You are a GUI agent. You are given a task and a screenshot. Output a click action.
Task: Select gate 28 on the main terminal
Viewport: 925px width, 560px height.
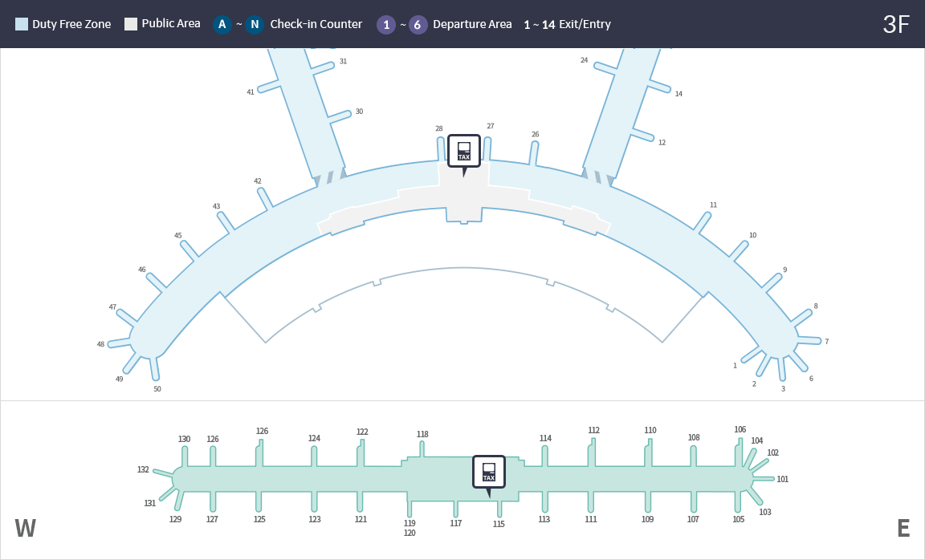tap(439, 128)
